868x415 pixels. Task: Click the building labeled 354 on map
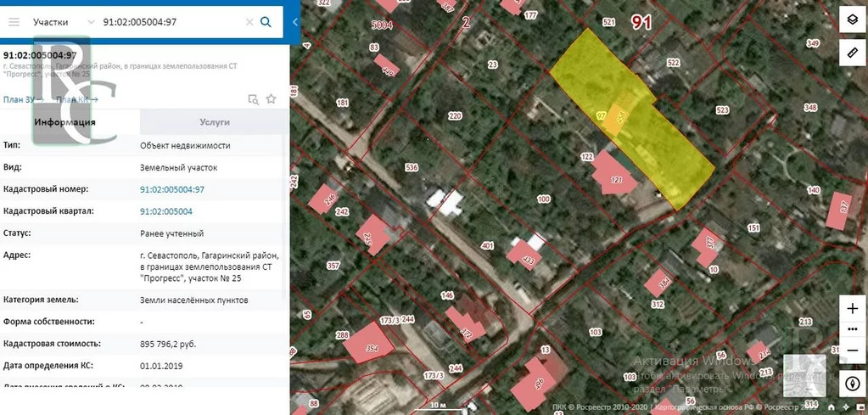[x=369, y=343]
